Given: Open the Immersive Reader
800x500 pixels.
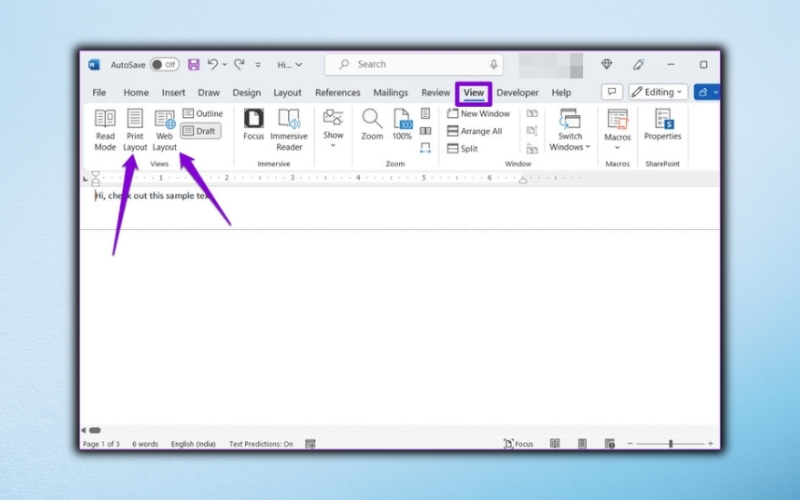Looking at the screenshot, I should (289, 130).
